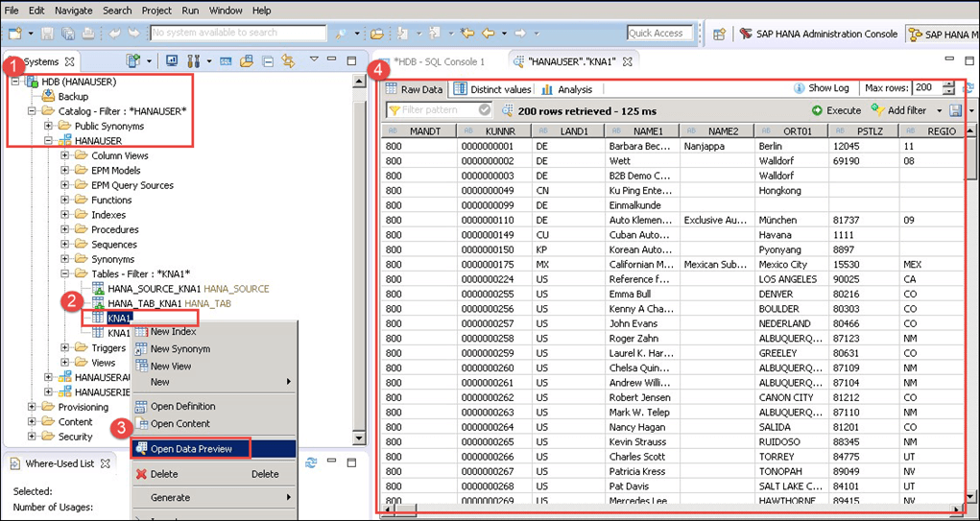Expand the Public Synonyms folder
980x521 pixels.
point(48,126)
